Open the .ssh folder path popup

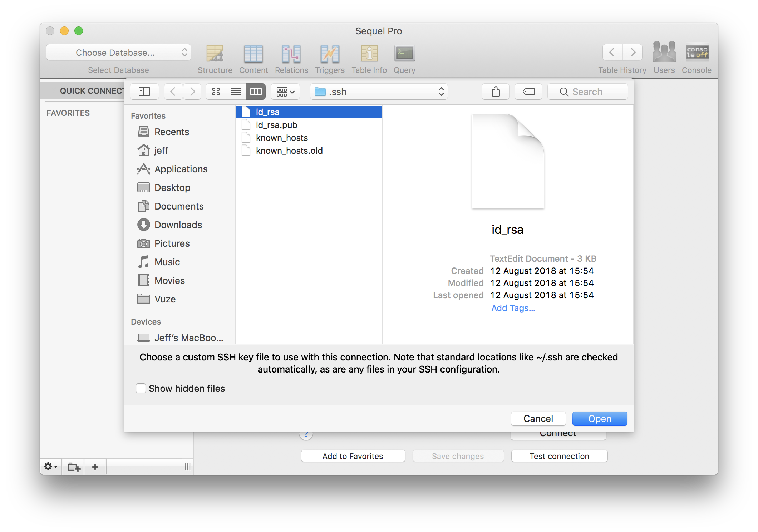tap(379, 92)
